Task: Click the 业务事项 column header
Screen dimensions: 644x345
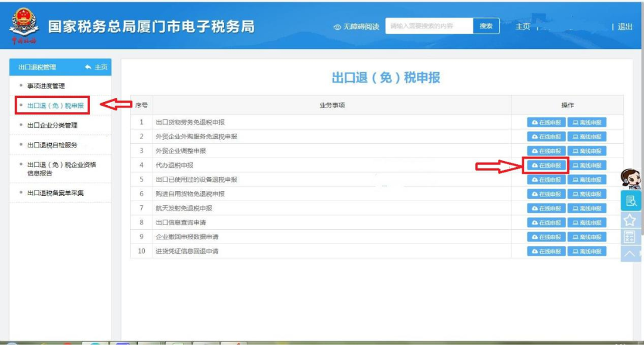Action: pyautogui.click(x=332, y=105)
